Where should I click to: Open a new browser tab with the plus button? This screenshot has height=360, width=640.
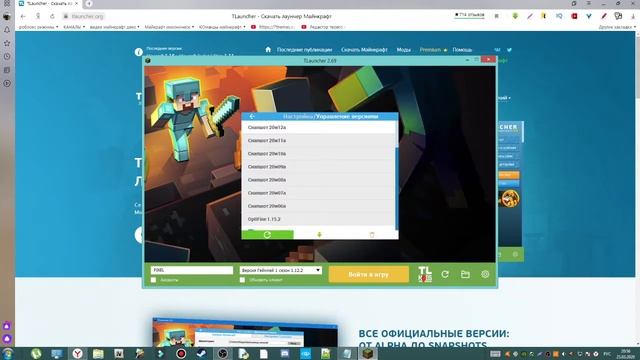pyautogui.click(x=89, y=4)
